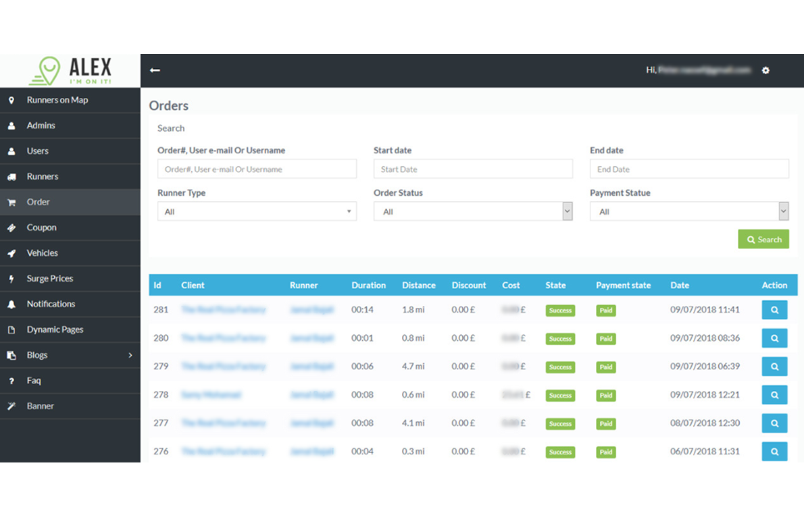View details icon for order 278
The height and width of the screenshot is (532, 804).
tap(774, 395)
